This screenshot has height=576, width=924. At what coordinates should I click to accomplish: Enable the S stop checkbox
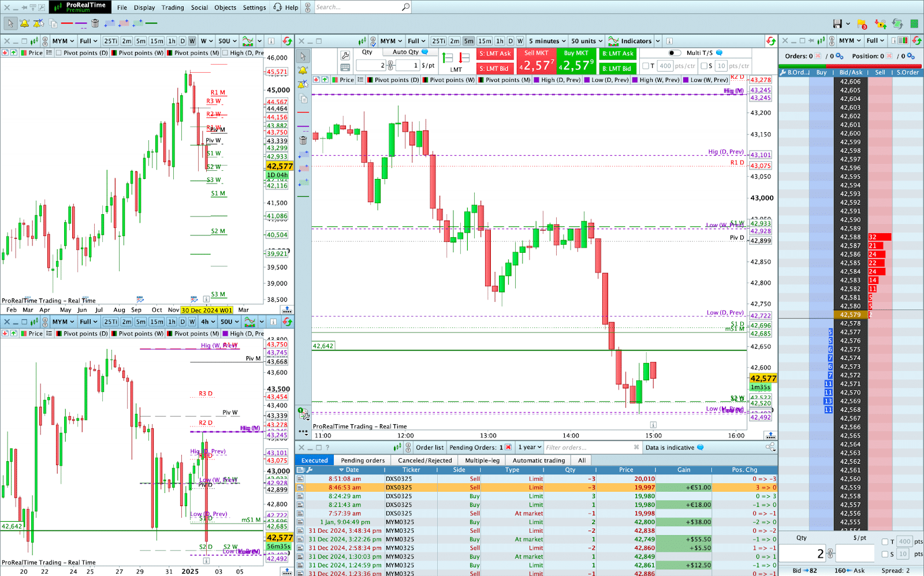point(705,65)
